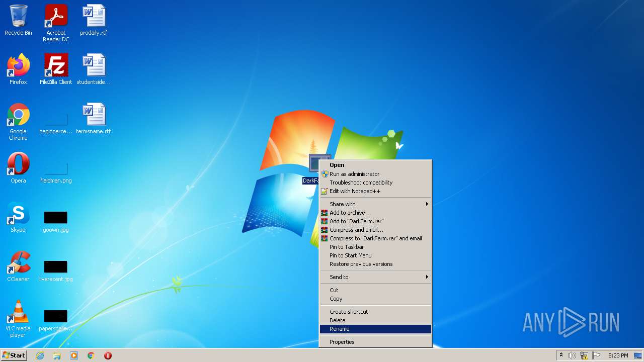644x362 pixels.
Task: Launch Google Chrome desktop shortcut
Action: click(18, 122)
